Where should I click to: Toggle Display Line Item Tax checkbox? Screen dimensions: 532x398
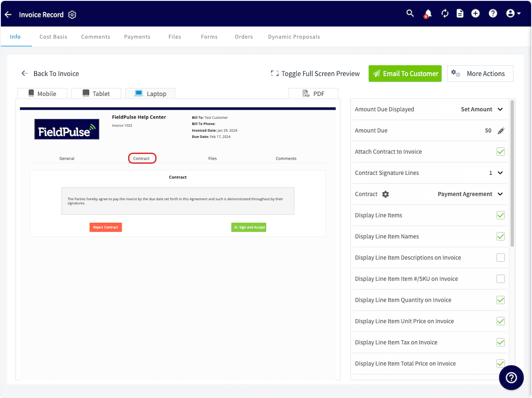[501, 343]
